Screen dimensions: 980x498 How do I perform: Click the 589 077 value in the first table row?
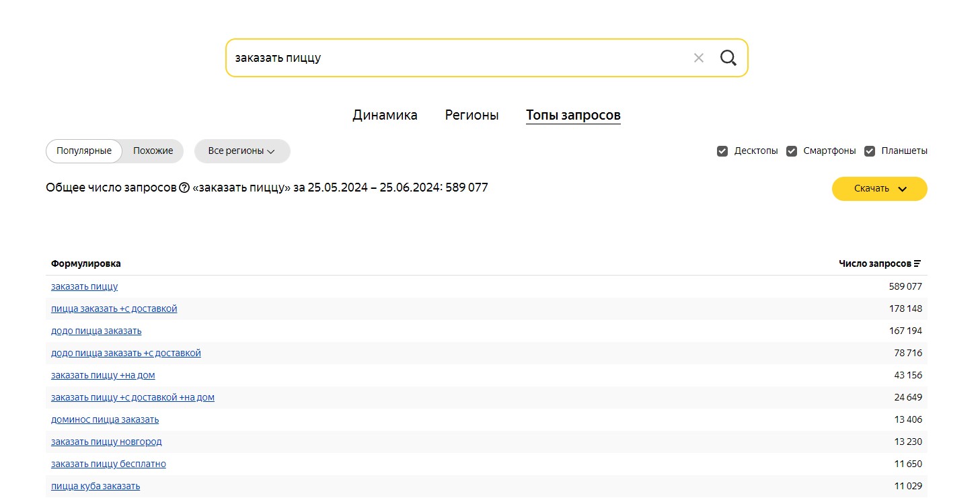click(905, 286)
